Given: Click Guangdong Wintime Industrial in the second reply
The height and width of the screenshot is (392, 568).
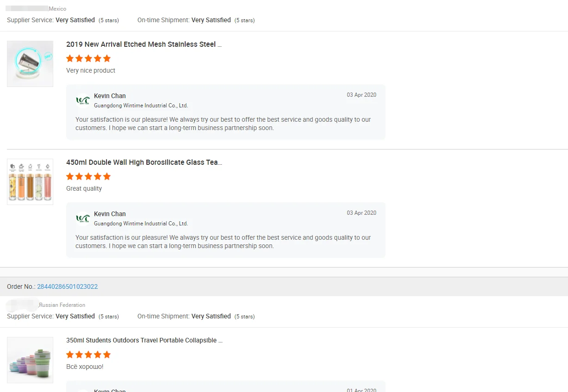Looking at the screenshot, I should click(x=141, y=224).
